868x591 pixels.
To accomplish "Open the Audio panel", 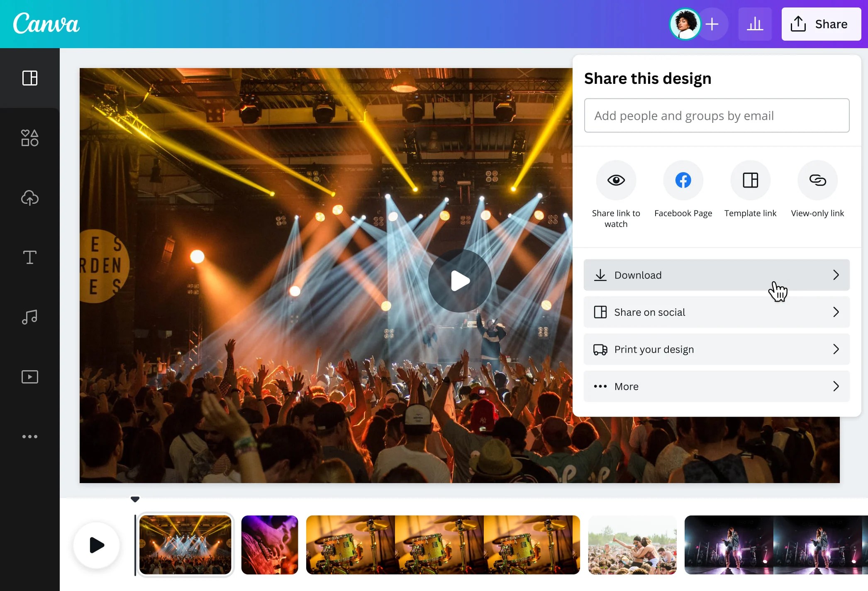I will point(29,317).
